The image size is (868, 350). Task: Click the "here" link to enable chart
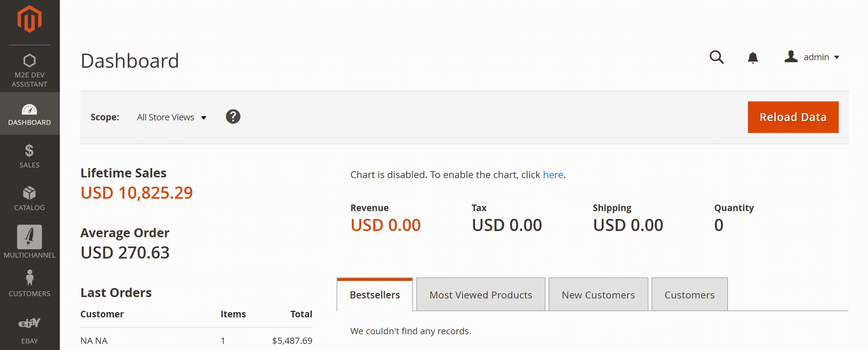coord(553,175)
